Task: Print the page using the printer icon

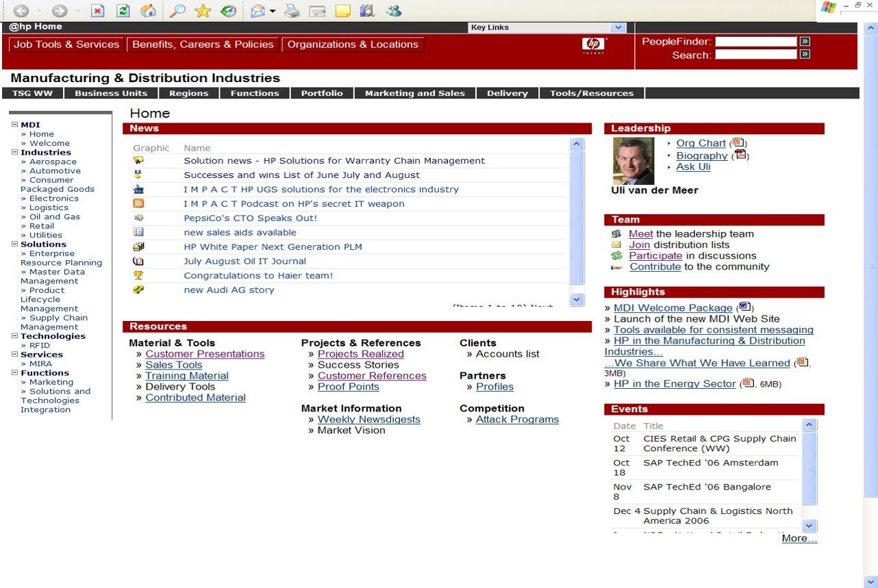Action: tap(292, 10)
